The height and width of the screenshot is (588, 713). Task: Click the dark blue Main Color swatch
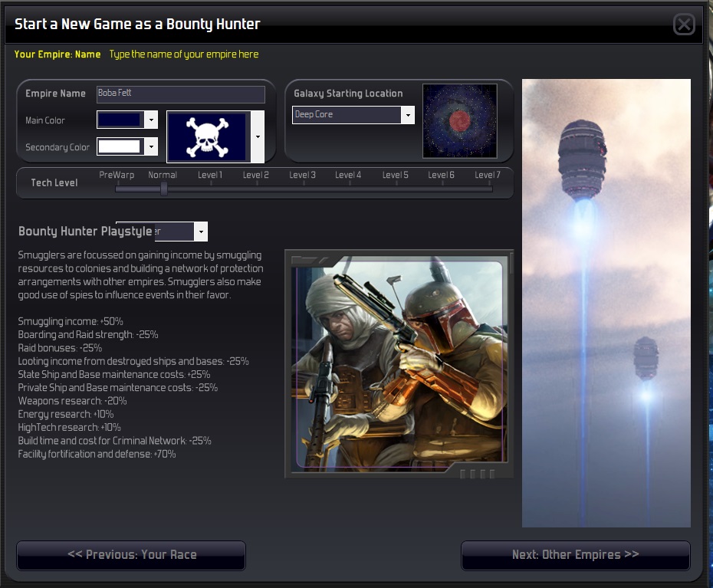tap(120, 120)
